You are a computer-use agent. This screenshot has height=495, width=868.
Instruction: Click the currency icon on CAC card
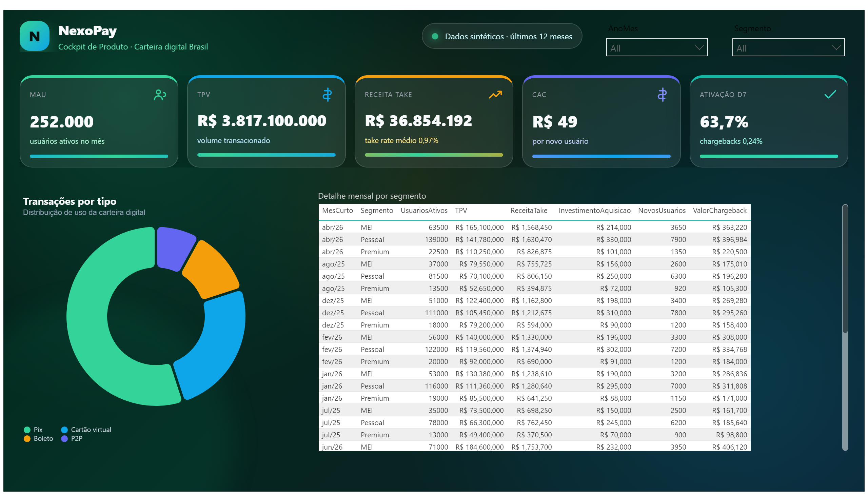tap(662, 95)
